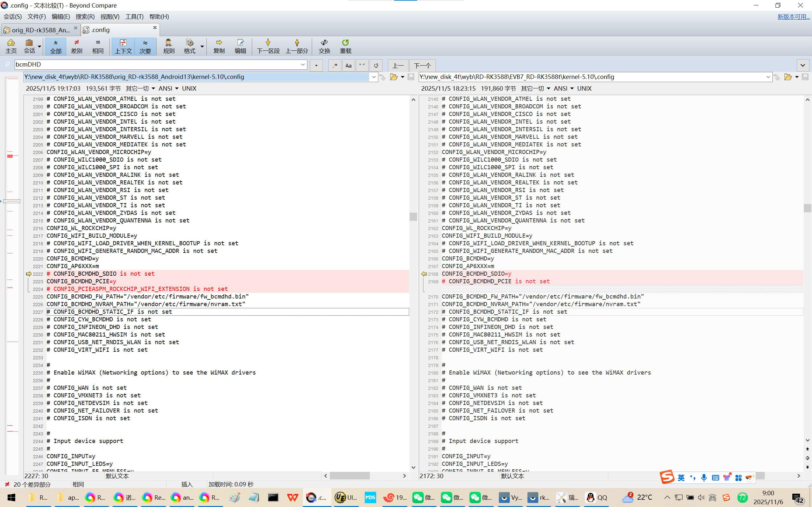
Task: Open the 新版本可用... link
Action: tap(793, 16)
